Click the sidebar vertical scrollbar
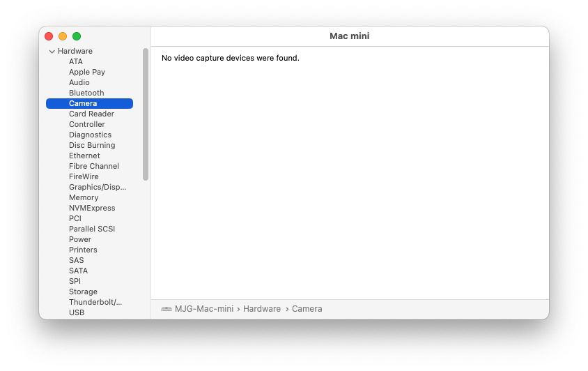 (146, 114)
